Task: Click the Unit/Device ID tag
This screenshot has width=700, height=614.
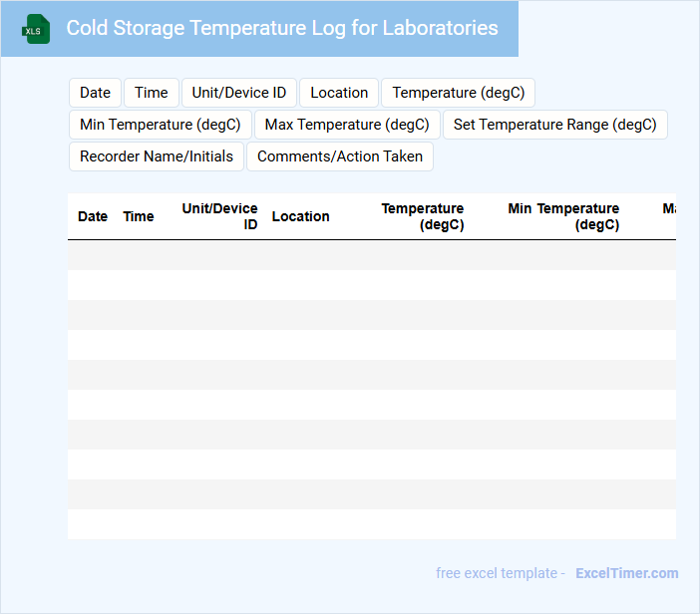Action: click(239, 93)
